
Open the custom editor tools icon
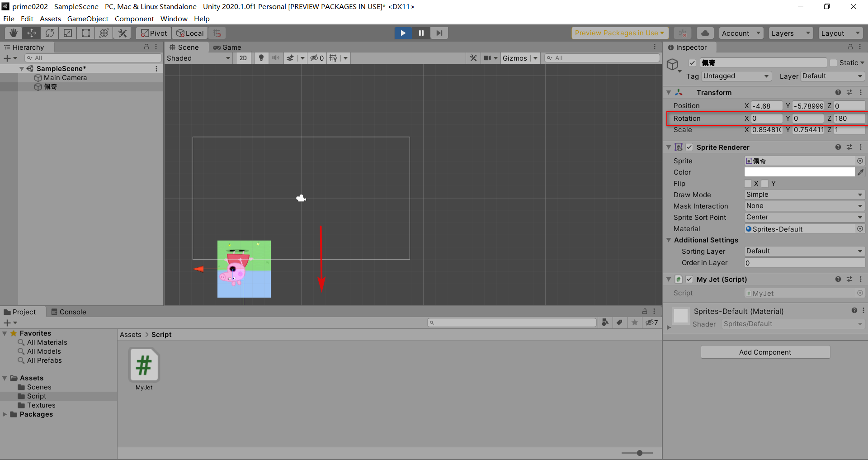(x=122, y=33)
